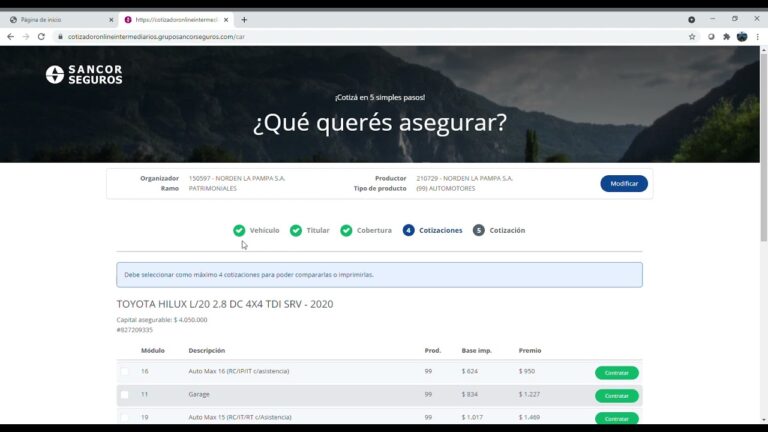Image resolution: width=768 pixels, height=432 pixels.
Task: Click the (99) AUTOMOTORES product type
Action: point(446,189)
